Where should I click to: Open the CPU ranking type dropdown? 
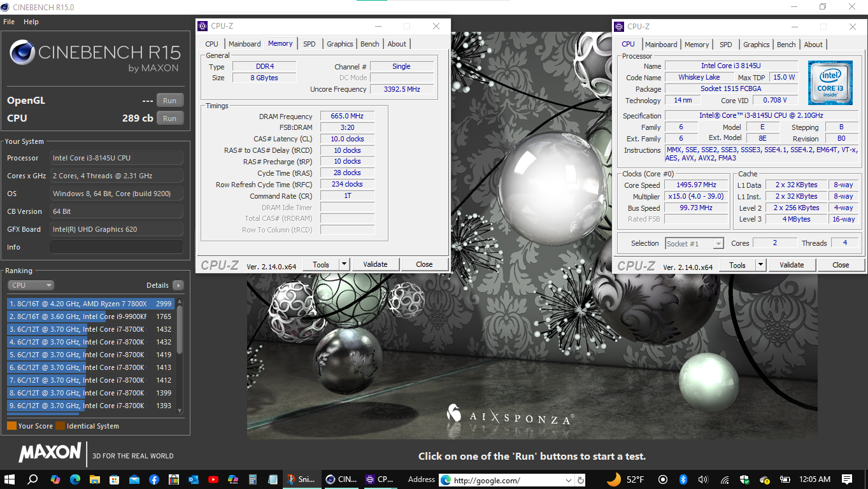coord(31,285)
